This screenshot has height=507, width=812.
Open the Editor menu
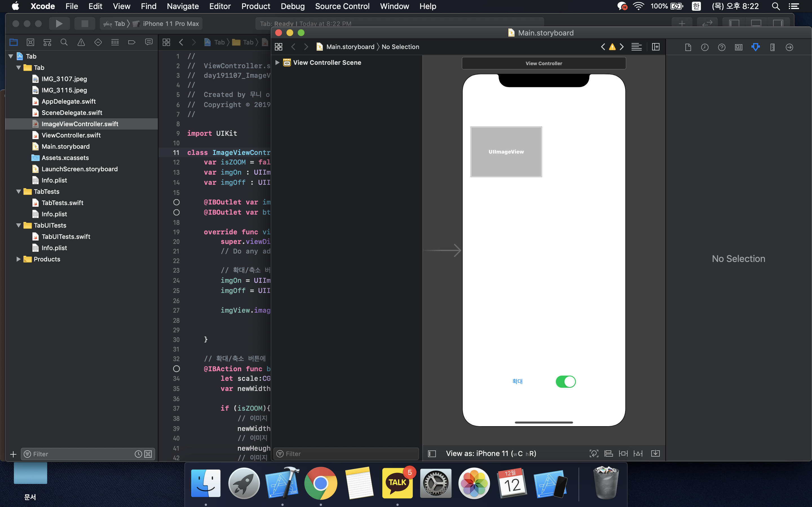[220, 6]
